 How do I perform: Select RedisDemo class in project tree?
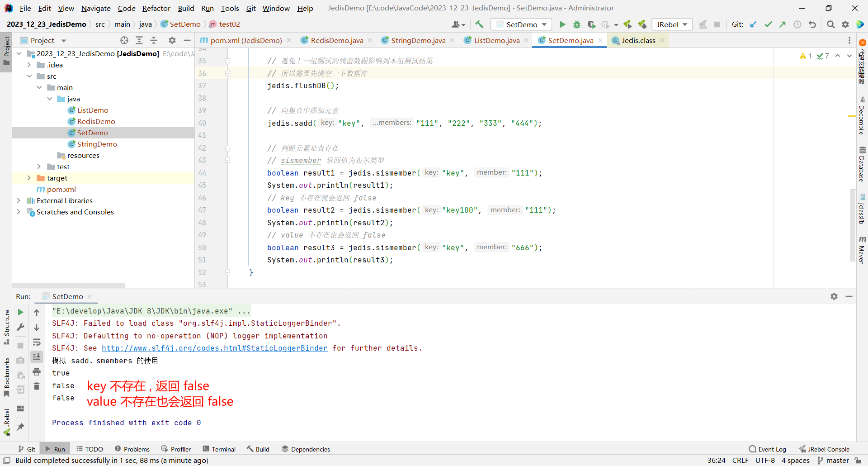point(96,121)
